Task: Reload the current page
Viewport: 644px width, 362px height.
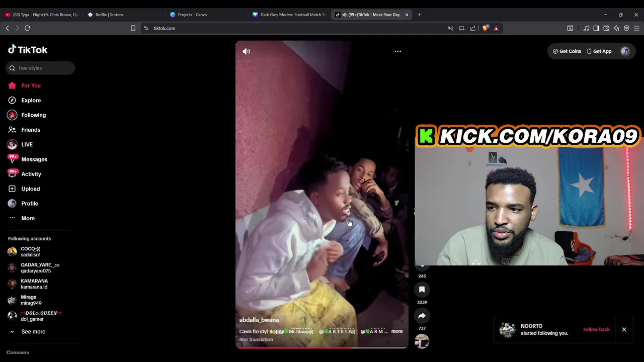Action: [27, 28]
